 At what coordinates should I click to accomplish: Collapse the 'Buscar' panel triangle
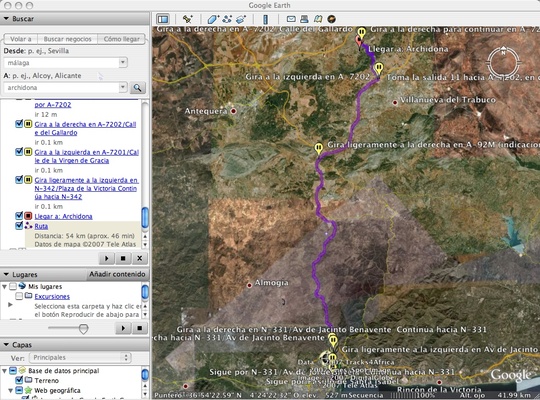pos(6,19)
